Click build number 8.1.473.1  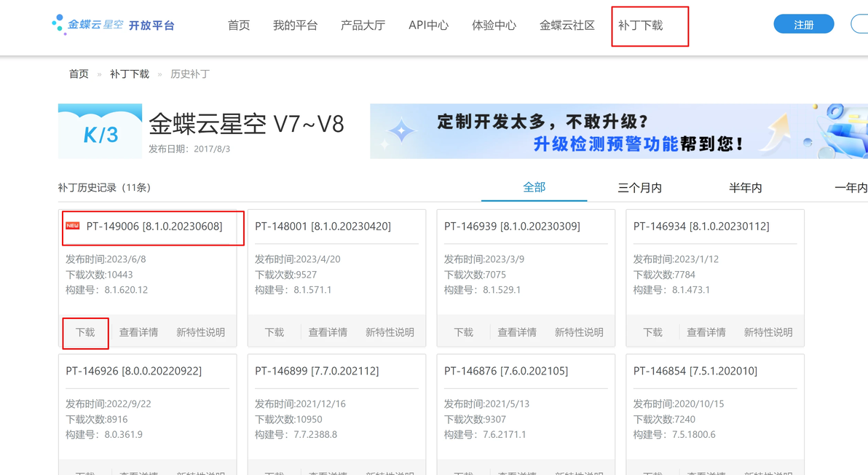[691, 290]
